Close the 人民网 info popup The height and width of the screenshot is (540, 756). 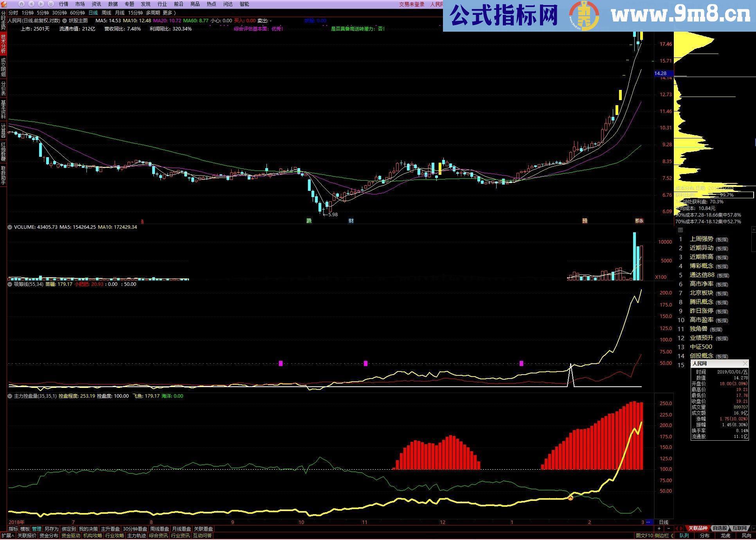[x=745, y=364]
